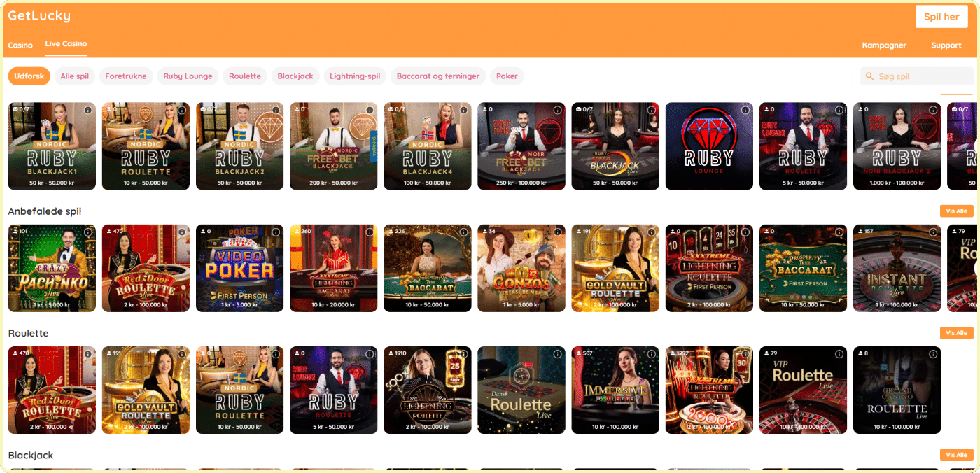Viewport: 980px width, 473px height.
Task: Show info for Nordic Free Bet Blackjack
Action: [370, 110]
